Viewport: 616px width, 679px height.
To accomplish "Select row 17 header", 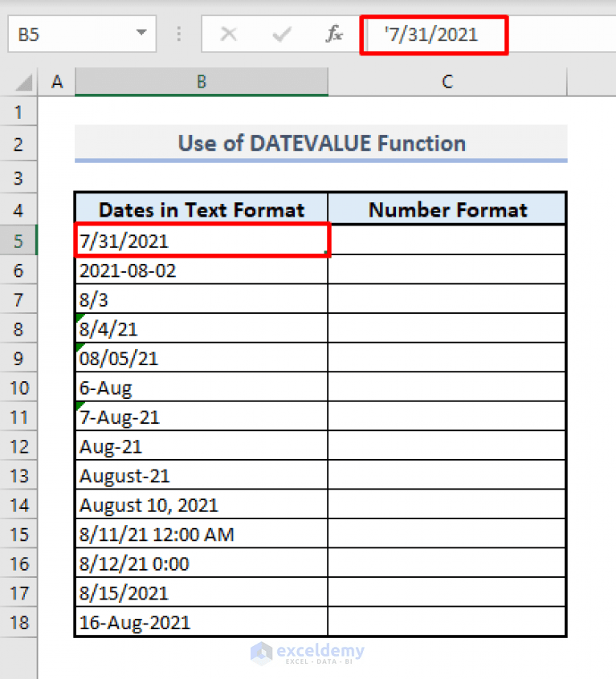I will pos(18,592).
